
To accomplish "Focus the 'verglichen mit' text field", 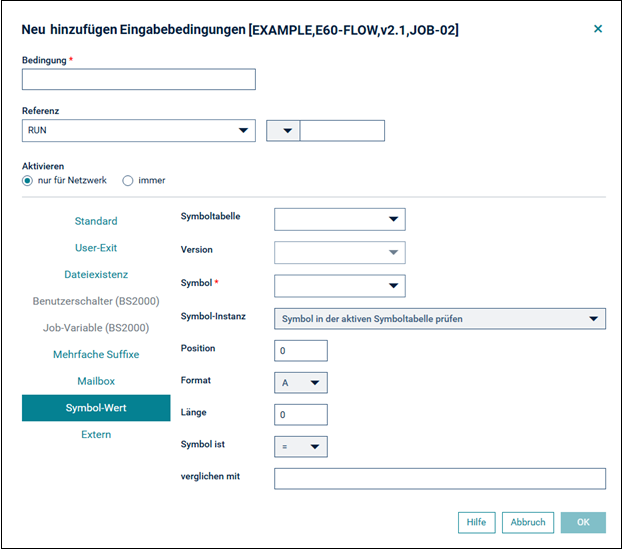I will pyautogui.click(x=440, y=479).
